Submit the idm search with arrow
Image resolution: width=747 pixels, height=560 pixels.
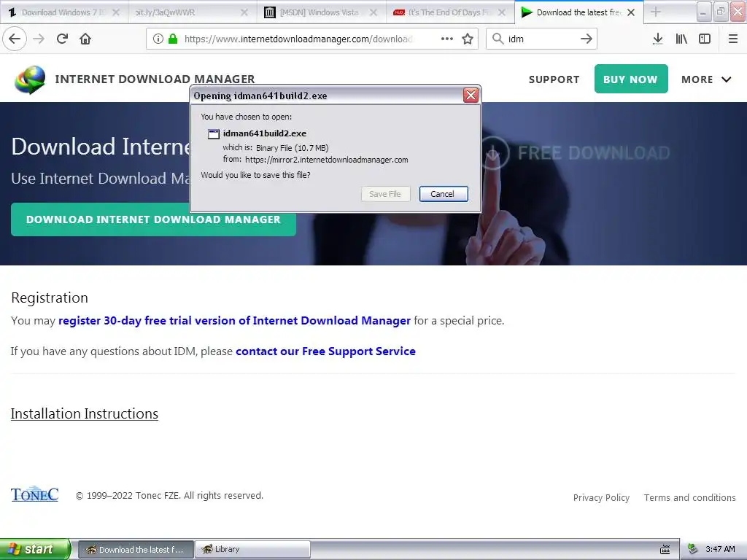click(587, 39)
